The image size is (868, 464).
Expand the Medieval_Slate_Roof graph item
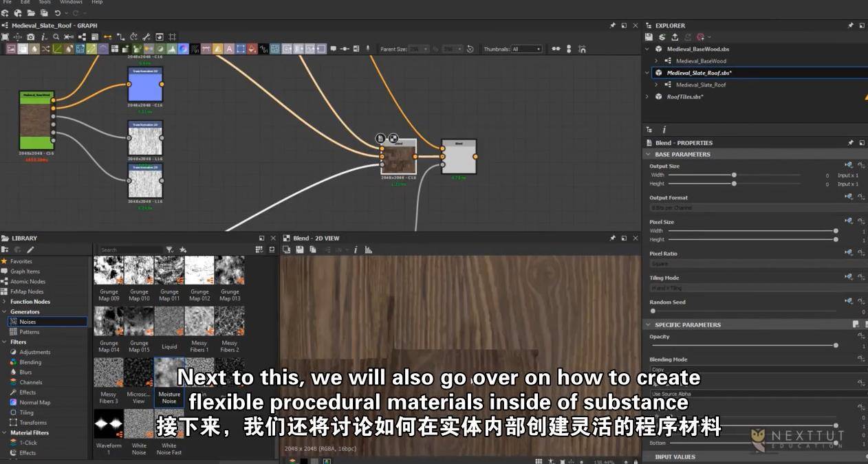pyautogui.click(x=656, y=85)
